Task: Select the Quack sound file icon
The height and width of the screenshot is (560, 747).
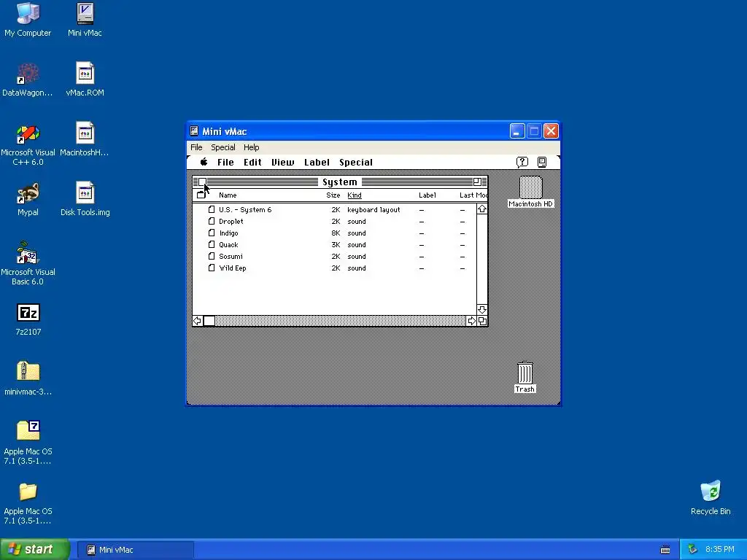Action: pos(212,244)
